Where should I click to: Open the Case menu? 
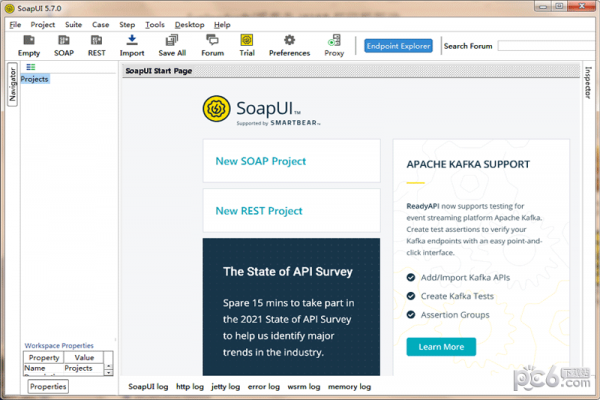(101, 24)
